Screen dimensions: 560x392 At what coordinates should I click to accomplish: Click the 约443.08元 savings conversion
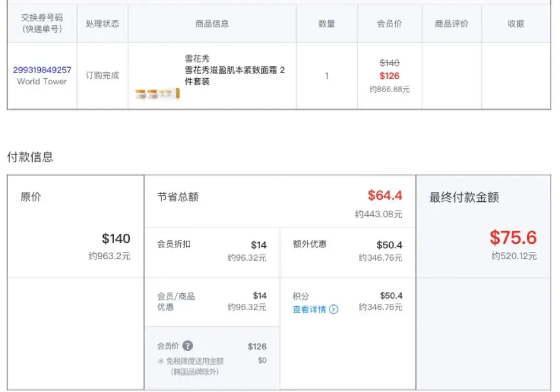[379, 214]
